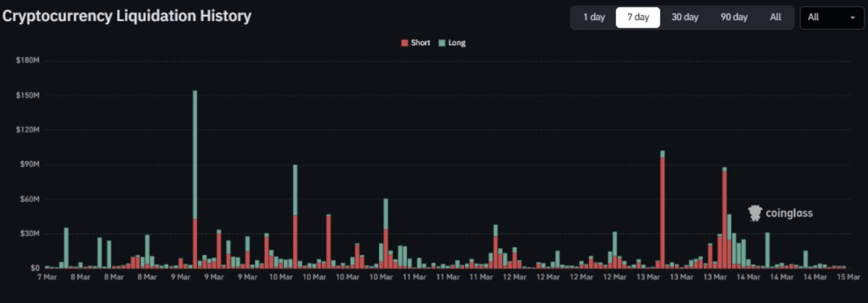Click the 7 Mar x-axis label

(x=47, y=277)
